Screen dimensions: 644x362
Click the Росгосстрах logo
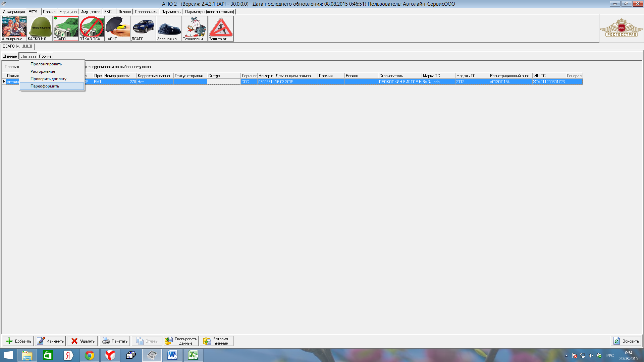coord(622,28)
